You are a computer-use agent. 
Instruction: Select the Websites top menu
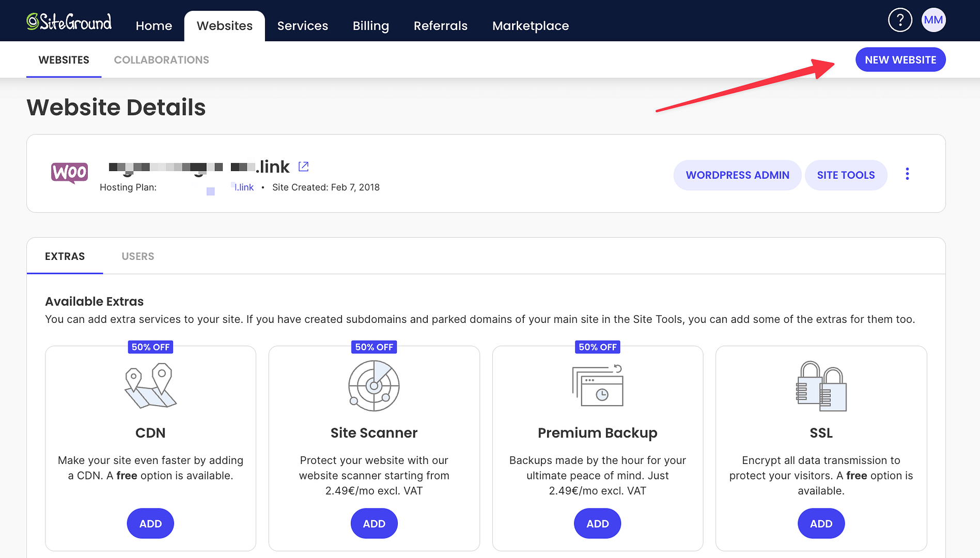(225, 26)
